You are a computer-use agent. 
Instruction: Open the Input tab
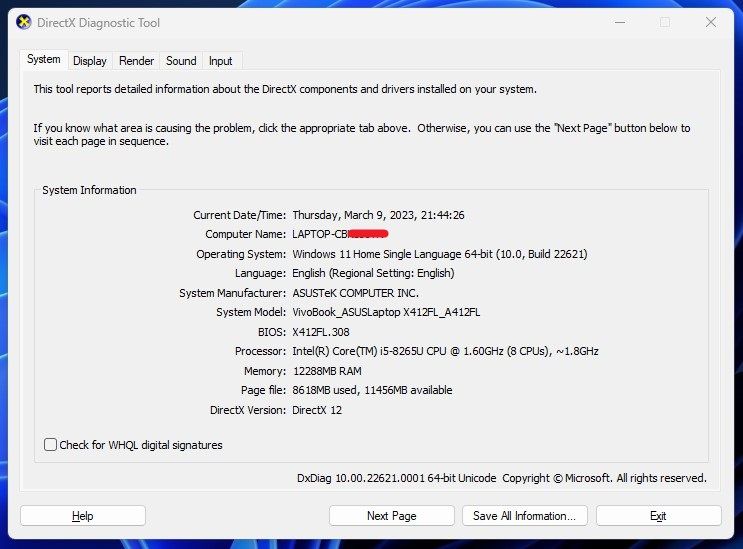click(x=220, y=61)
